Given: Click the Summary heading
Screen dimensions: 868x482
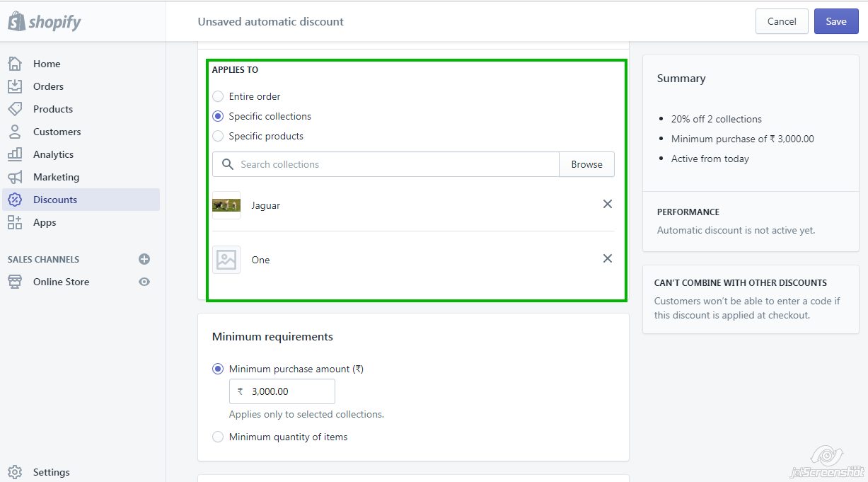Looking at the screenshot, I should (681, 79).
